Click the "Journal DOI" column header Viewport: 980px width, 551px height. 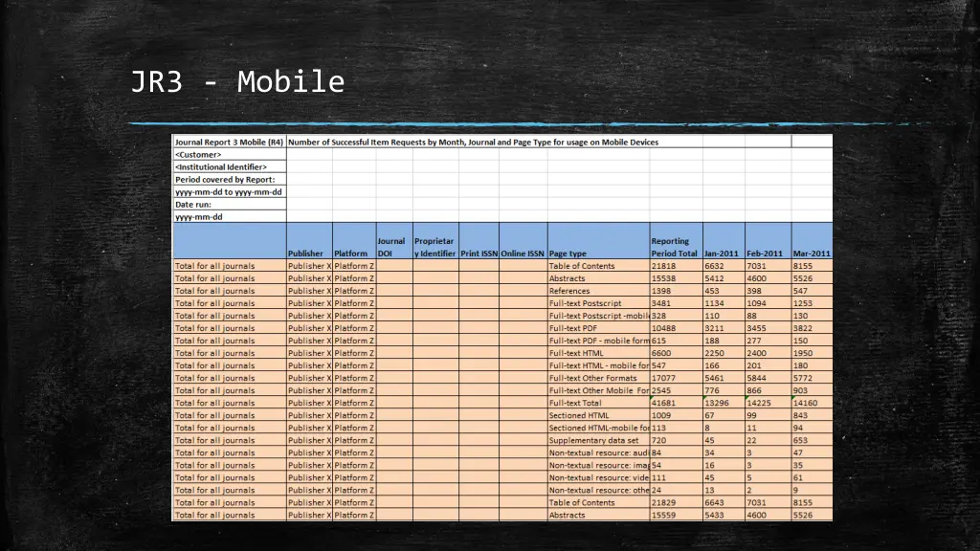[393, 241]
